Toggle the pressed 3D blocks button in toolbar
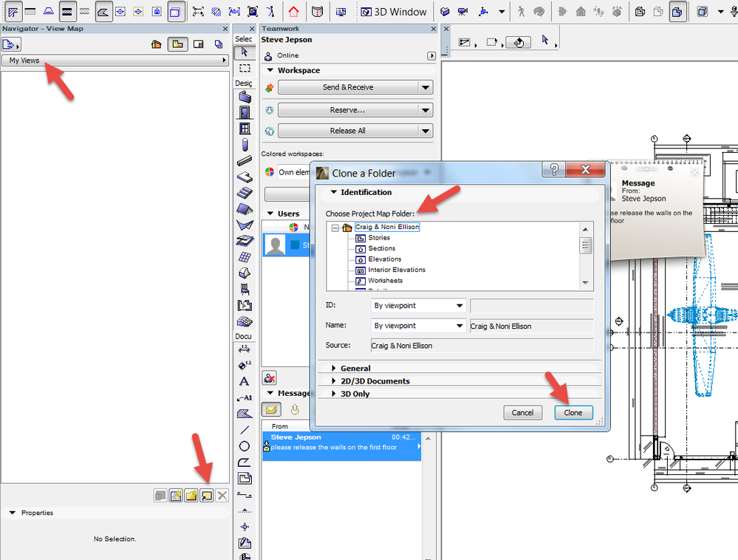This screenshot has width=738, height=560. pyautogui.click(x=677, y=12)
